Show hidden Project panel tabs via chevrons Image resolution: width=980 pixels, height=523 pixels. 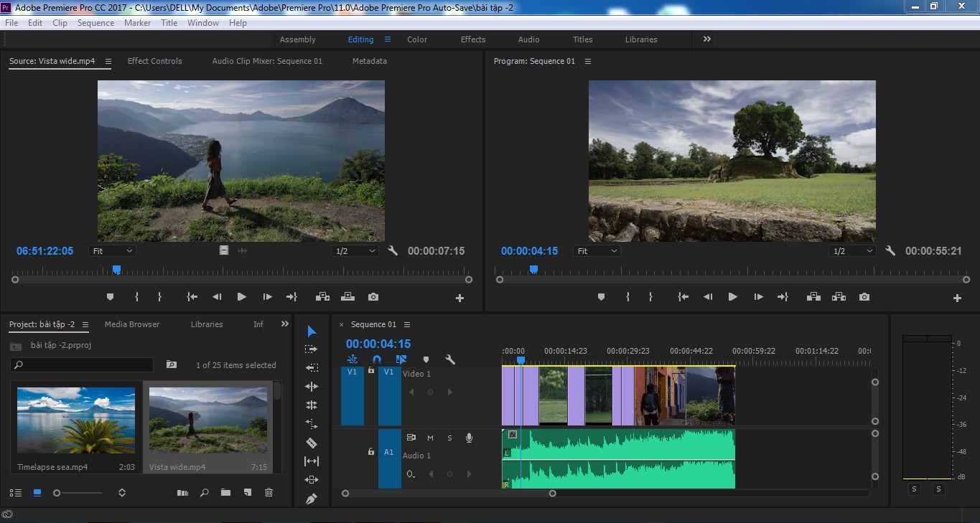[x=285, y=324]
